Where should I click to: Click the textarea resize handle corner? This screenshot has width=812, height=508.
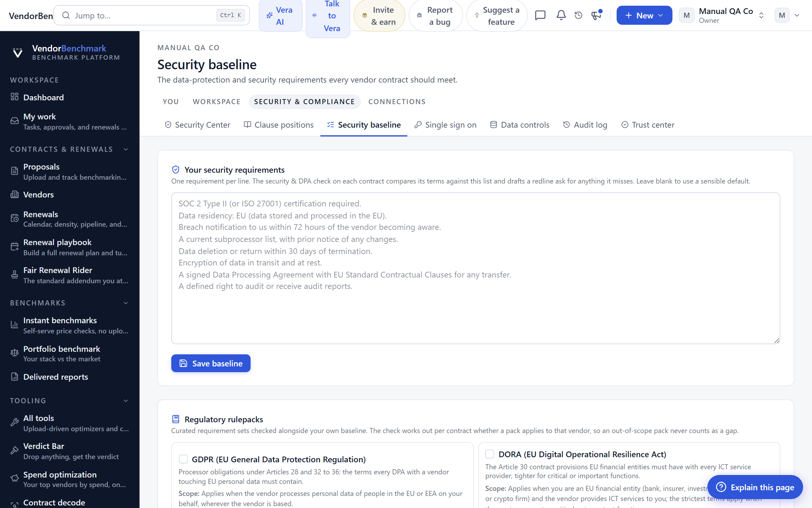pyautogui.click(x=776, y=340)
